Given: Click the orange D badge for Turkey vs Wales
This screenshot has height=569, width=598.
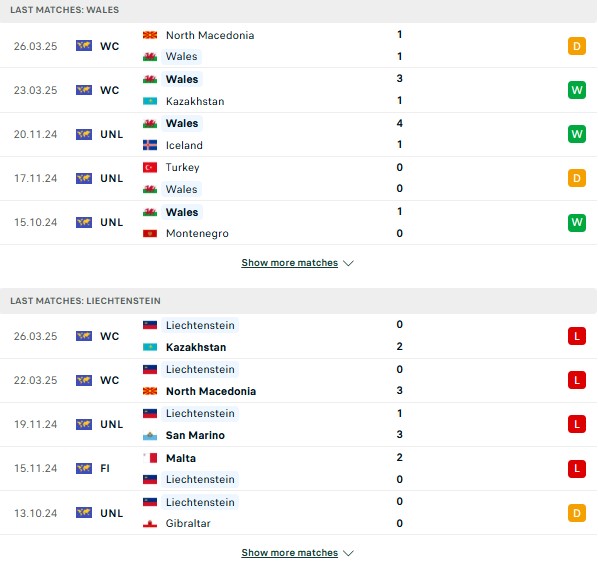Looking at the screenshot, I should pos(577,178).
